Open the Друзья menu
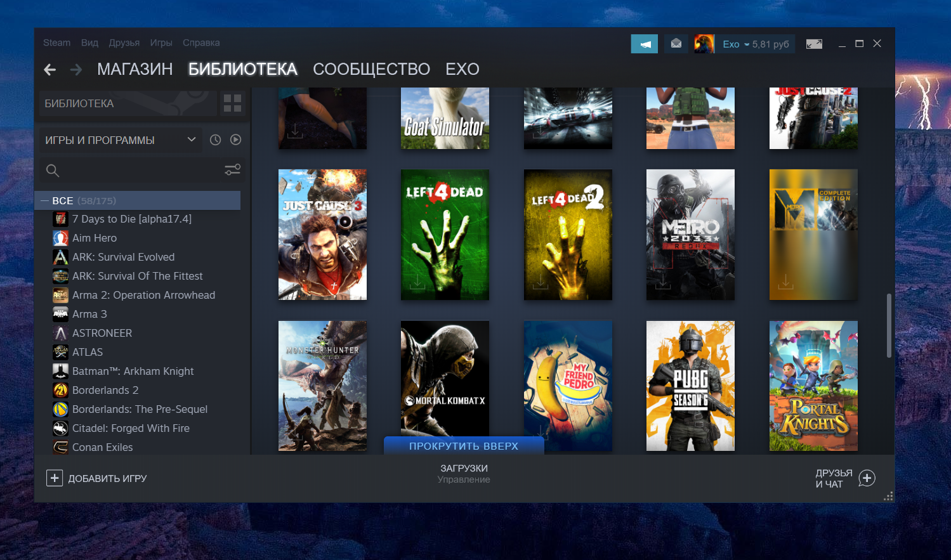Screen dimensions: 951x560 (124, 43)
